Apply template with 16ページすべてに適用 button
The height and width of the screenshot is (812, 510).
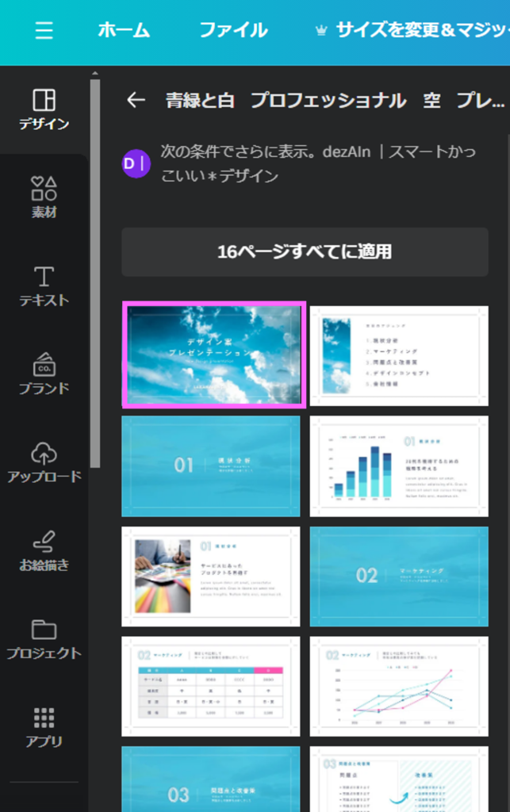[x=305, y=252]
